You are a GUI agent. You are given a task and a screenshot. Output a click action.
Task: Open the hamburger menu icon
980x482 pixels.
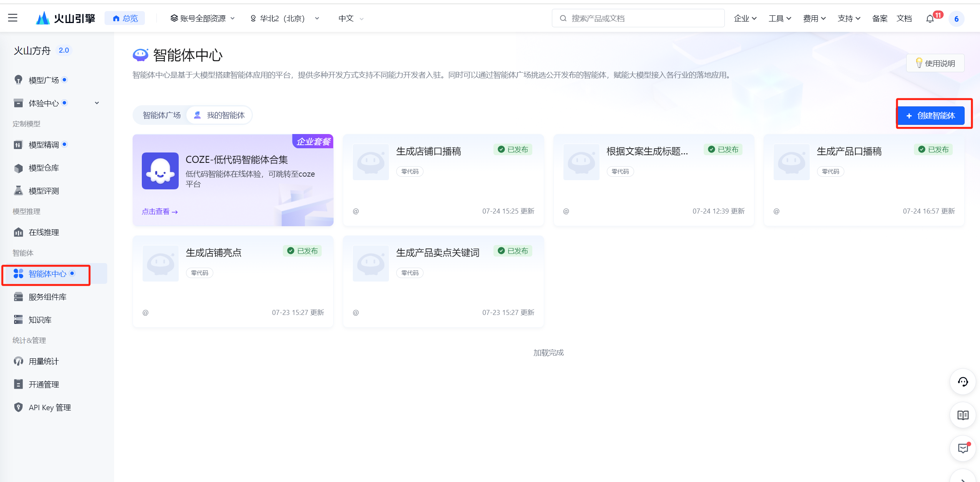(x=13, y=18)
